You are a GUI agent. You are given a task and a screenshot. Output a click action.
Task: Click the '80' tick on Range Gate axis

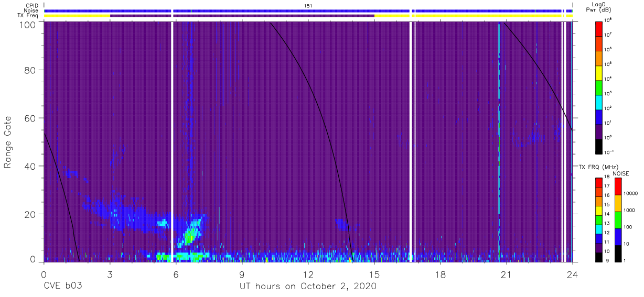coord(29,71)
